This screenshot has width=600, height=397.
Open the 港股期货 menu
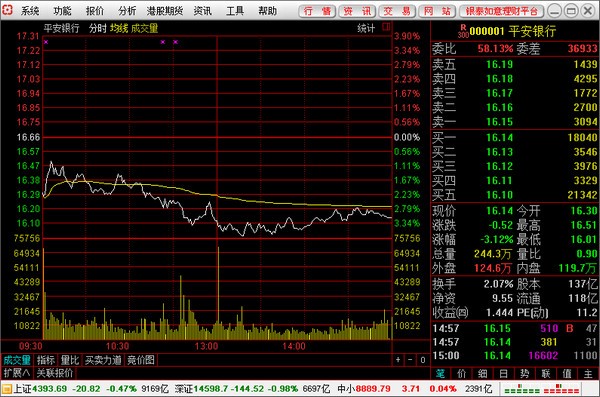tap(165, 11)
